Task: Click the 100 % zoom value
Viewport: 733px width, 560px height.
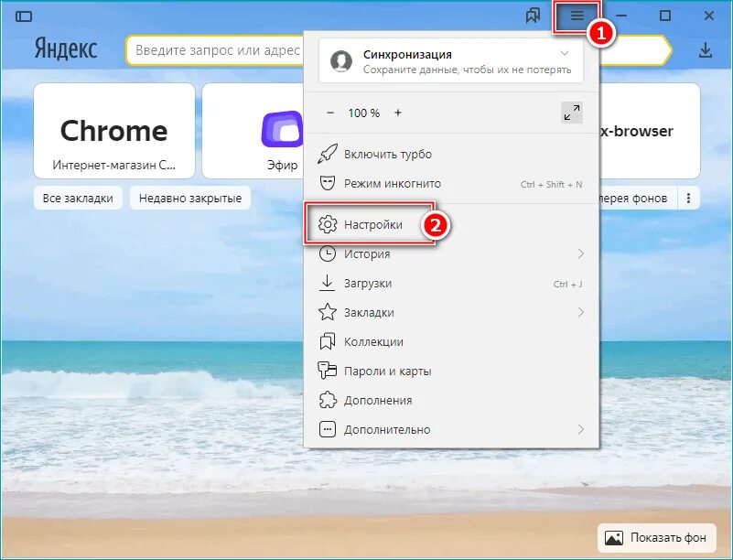Action: (363, 113)
